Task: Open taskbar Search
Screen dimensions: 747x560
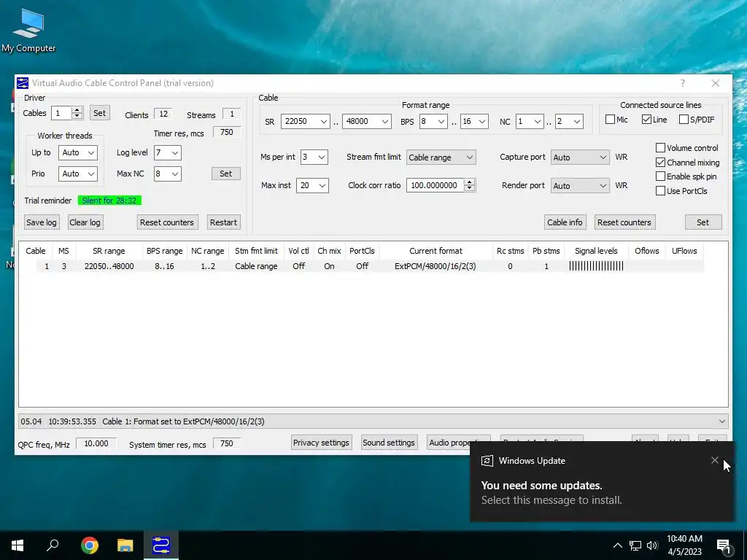Action: pos(53,545)
